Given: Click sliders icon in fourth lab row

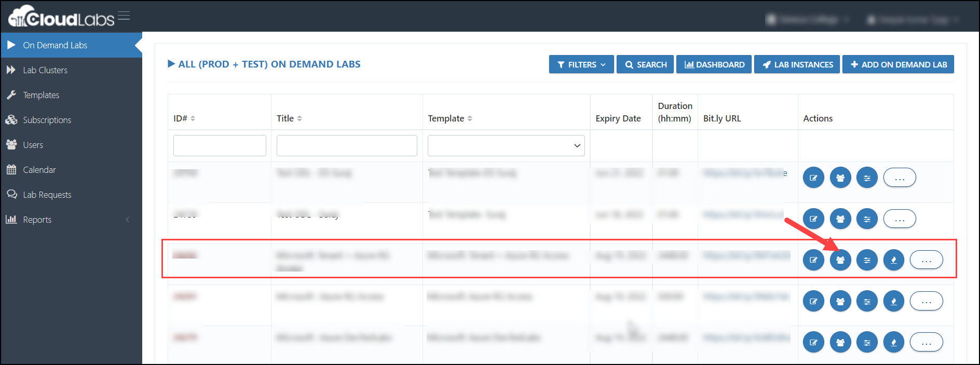Looking at the screenshot, I should (867, 301).
